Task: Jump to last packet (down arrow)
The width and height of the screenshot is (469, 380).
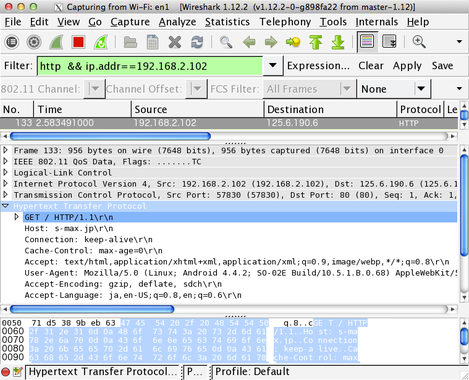Action: [x=338, y=42]
